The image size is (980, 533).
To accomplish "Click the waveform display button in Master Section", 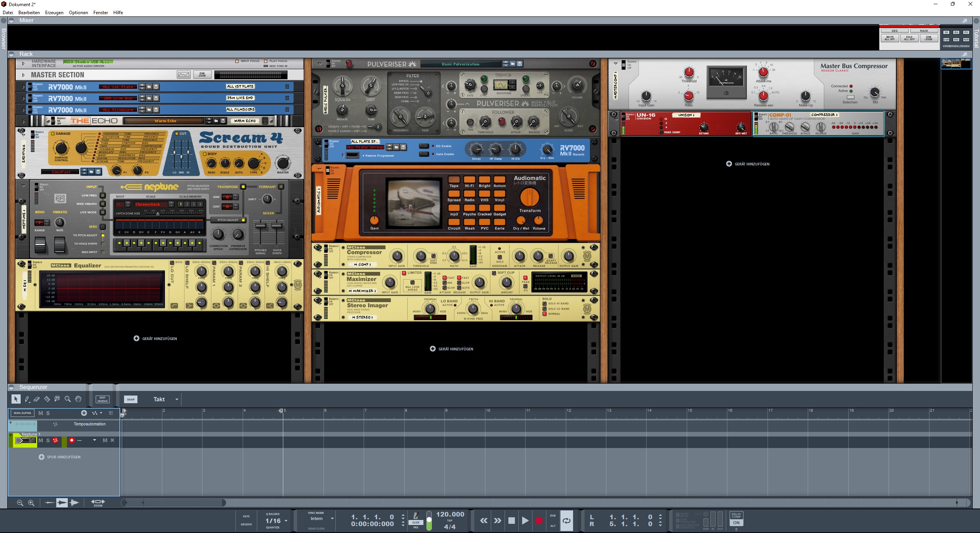I will (184, 75).
